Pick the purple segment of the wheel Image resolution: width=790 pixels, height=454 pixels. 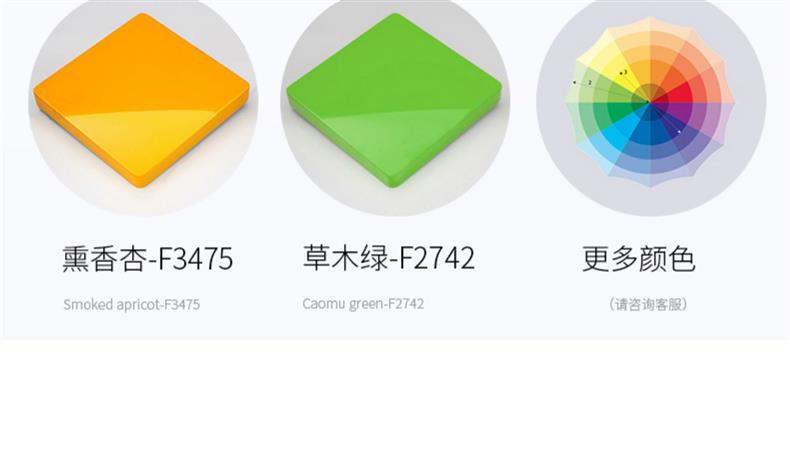coord(678,111)
